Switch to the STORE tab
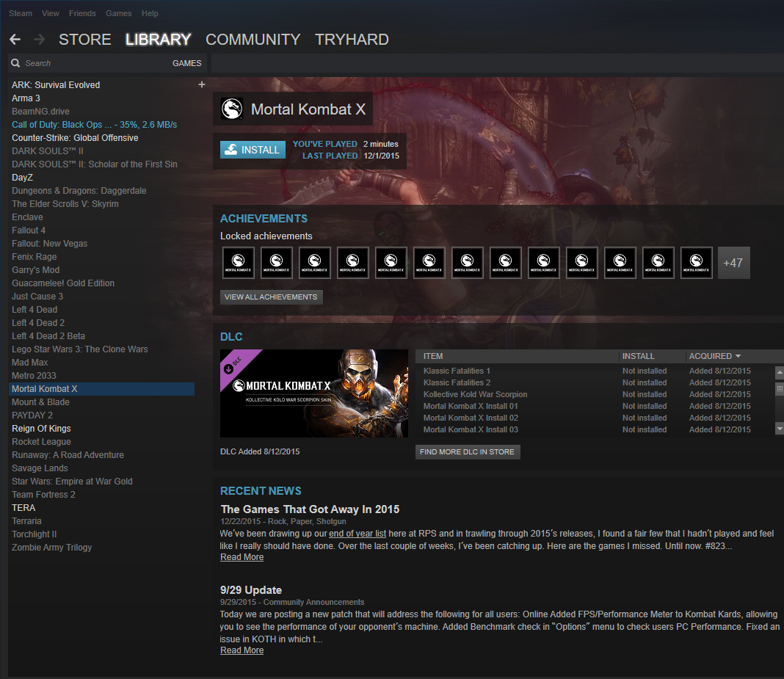Screen dimensions: 784x679 click(85, 39)
